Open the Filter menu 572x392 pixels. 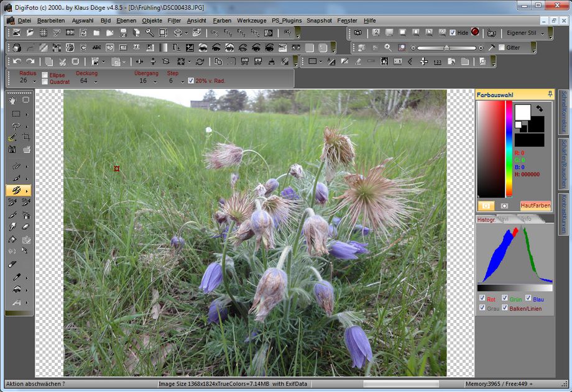174,21
